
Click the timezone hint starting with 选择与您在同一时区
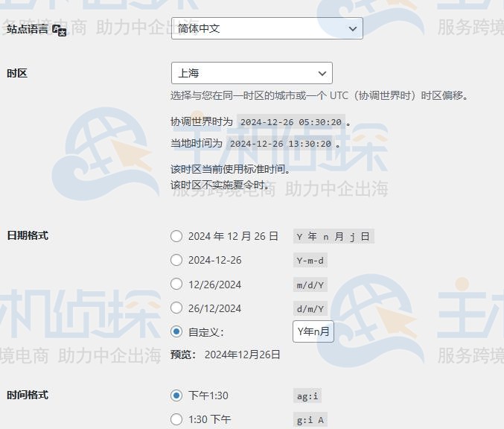(x=320, y=95)
